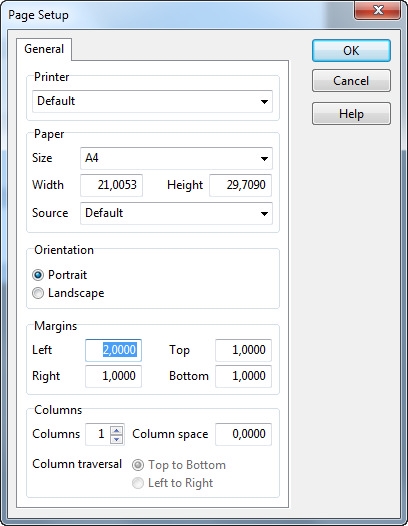
Task: Click the Cancel button
Action: point(351,81)
